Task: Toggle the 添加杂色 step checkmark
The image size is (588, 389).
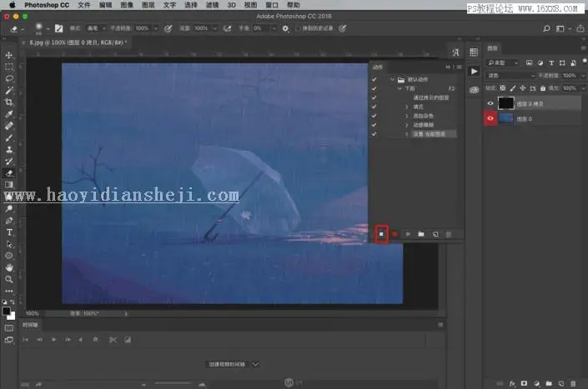Action: (x=374, y=116)
